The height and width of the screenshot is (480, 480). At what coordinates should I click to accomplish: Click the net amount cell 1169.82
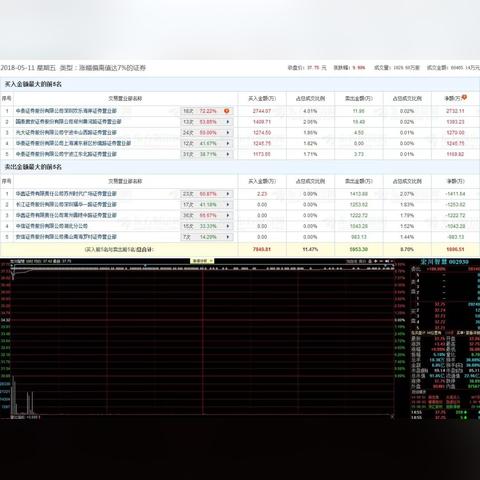455,154
